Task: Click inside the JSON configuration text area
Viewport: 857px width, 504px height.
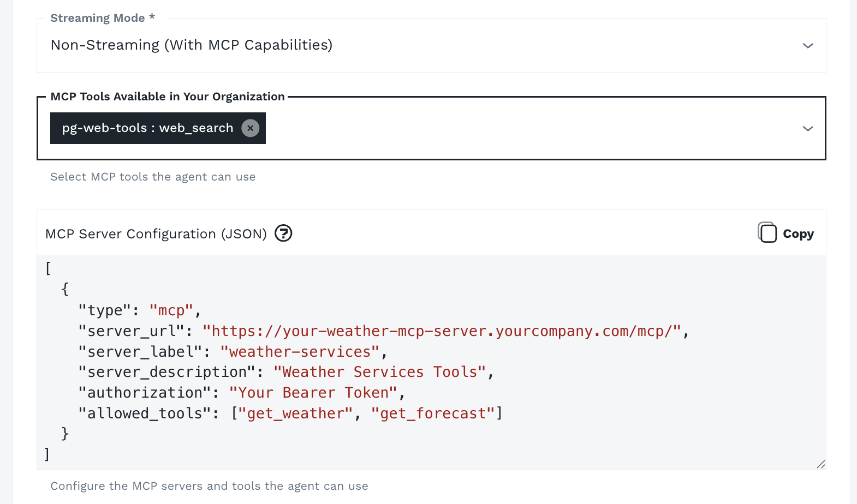Action: click(x=382, y=360)
